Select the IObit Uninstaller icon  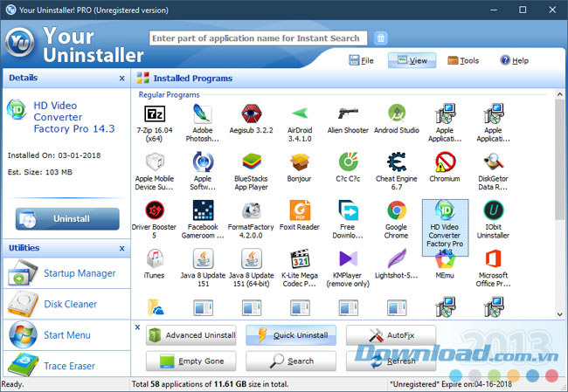pos(494,210)
